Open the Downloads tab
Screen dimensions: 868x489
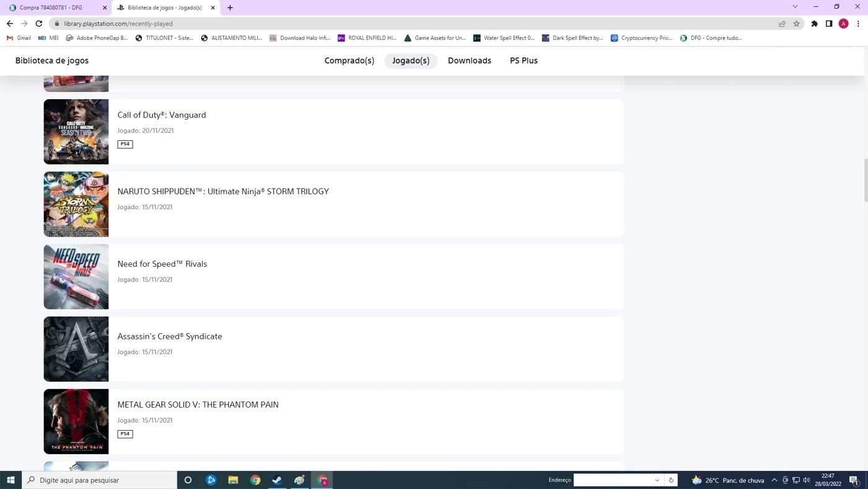coord(469,61)
